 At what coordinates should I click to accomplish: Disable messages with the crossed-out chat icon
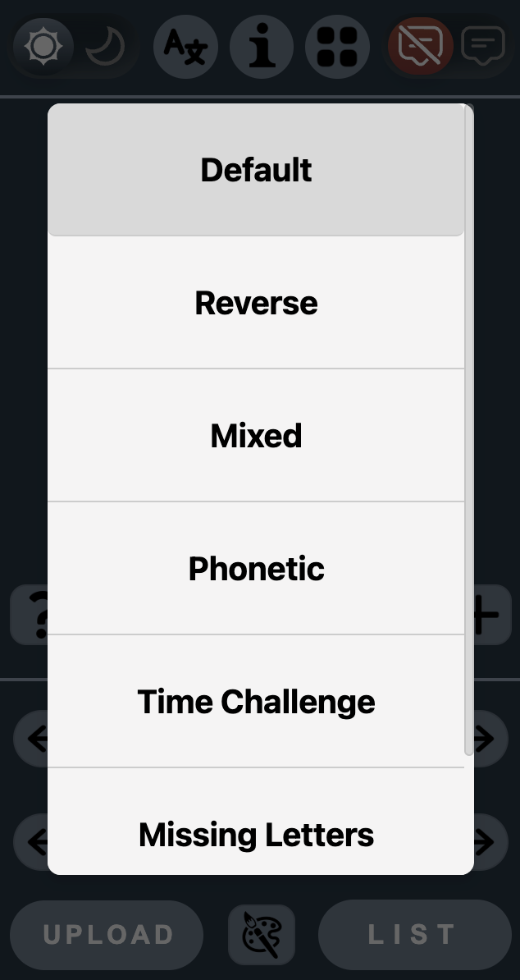coord(420,47)
